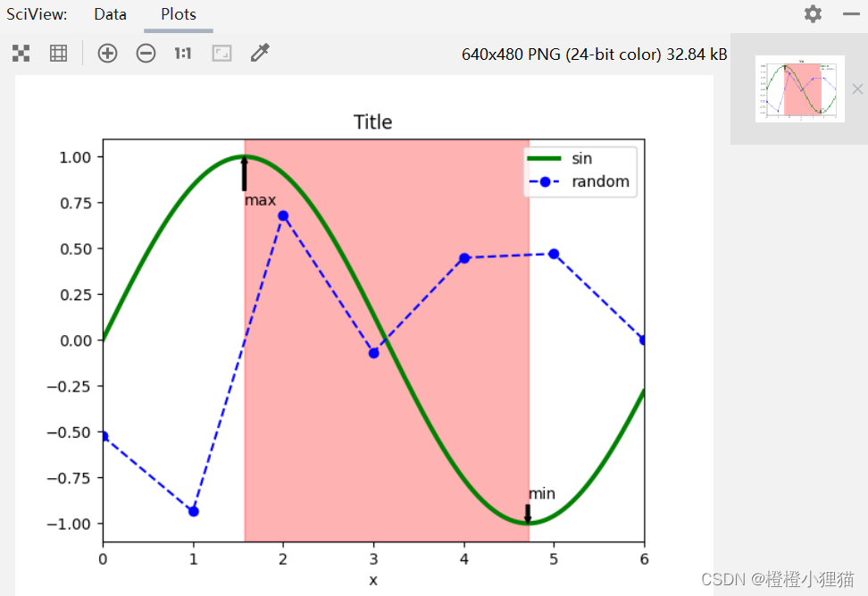Image resolution: width=868 pixels, height=596 pixels.
Task: Click the fit zoom to window icon
Action: coord(221,54)
